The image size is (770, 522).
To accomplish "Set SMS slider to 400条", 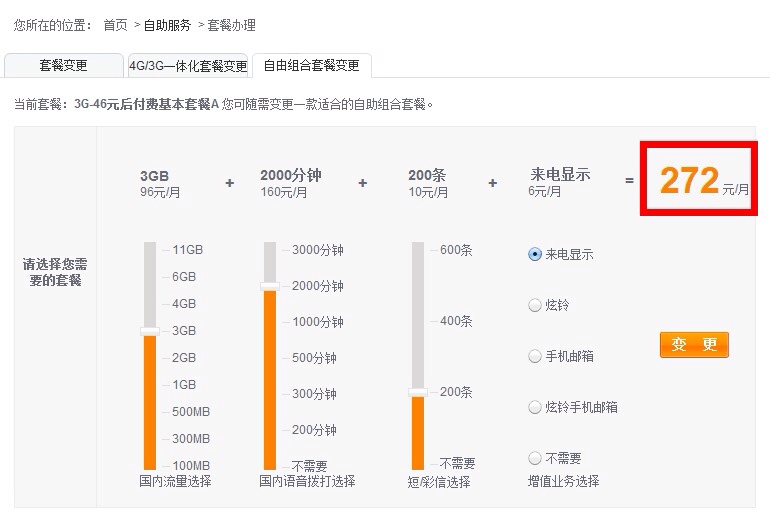I will [418, 321].
